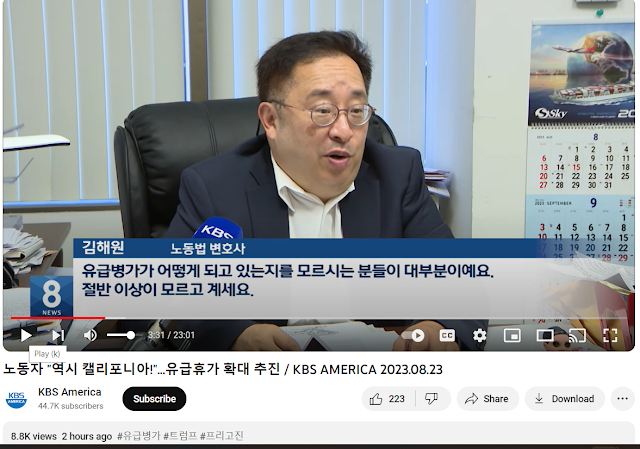Image resolution: width=640 pixels, height=449 pixels.
Task: Subscribe to KBS America
Action: point(154,399)
